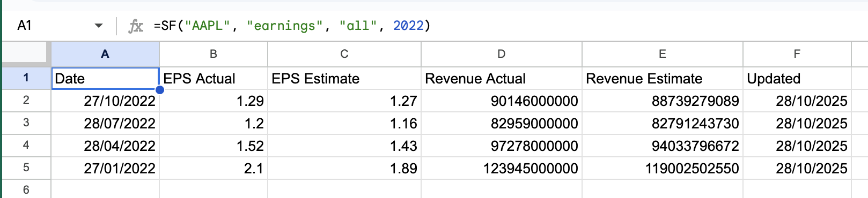
Task: Select EPS Actual value 2.1
Action: point(214,168)
